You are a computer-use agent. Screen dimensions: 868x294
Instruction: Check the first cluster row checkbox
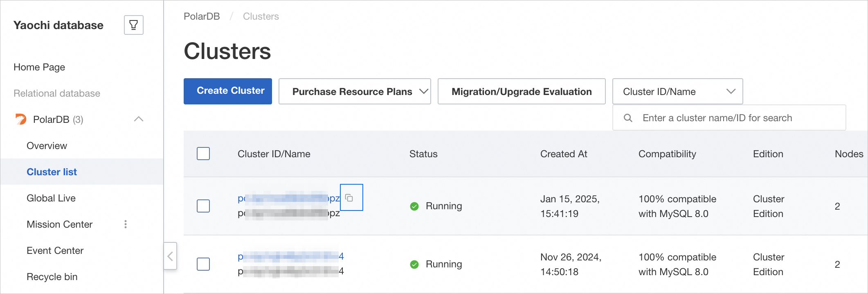[x=203, y=206]
